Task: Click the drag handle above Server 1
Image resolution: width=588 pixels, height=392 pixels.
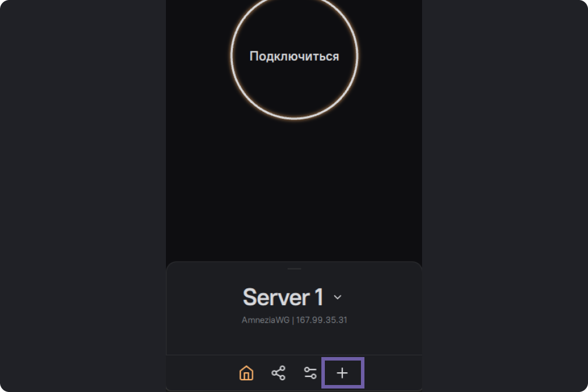Action: (294, 269)
